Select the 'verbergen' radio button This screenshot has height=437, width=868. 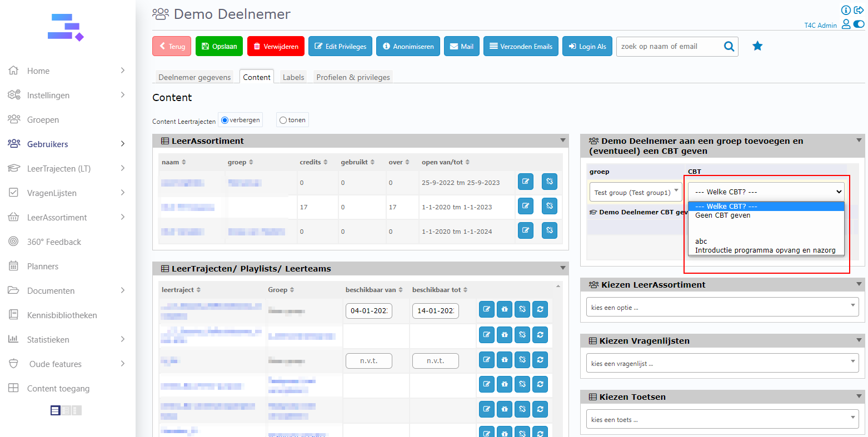point(225,120)
